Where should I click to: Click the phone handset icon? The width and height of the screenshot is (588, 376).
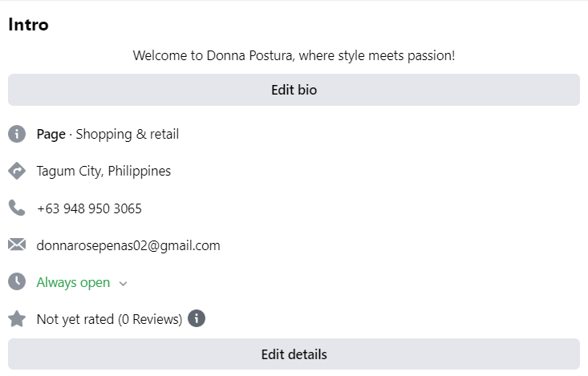click(17, 208)
